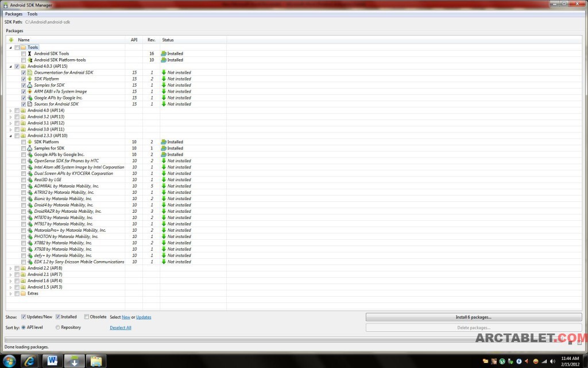Click the Extras folder icon
The width and height of the screenshot is (588, 368).
pyautogui.click(x=23, y=293)
